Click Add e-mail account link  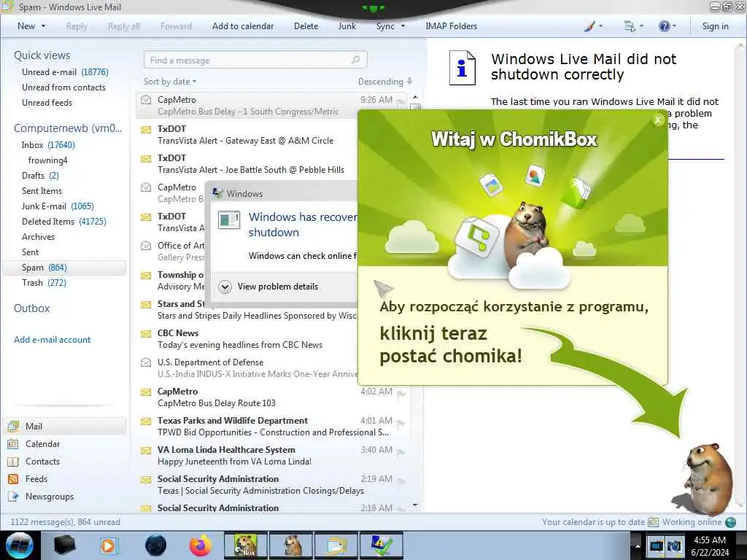pyautogui.click(x=53, y=340)
